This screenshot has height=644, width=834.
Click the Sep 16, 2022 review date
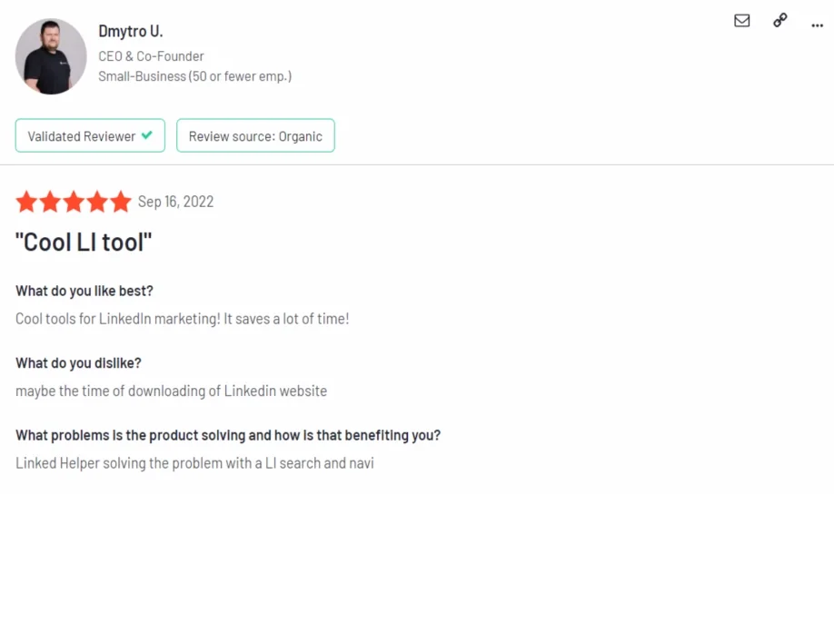175,202
